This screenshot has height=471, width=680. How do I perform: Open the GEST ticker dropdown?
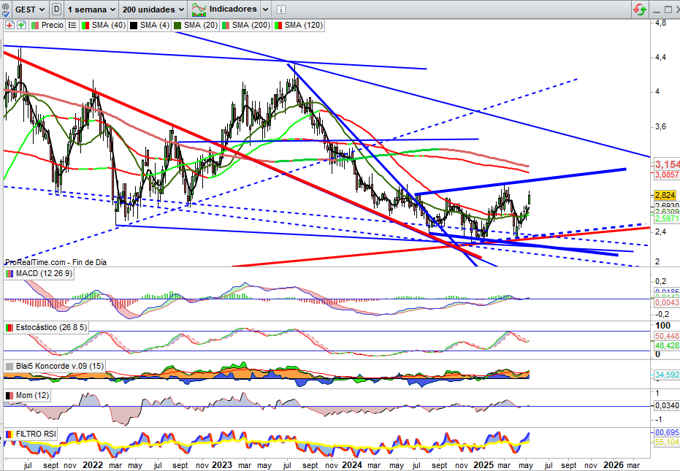pyautogui.click(x=30, y=9)
